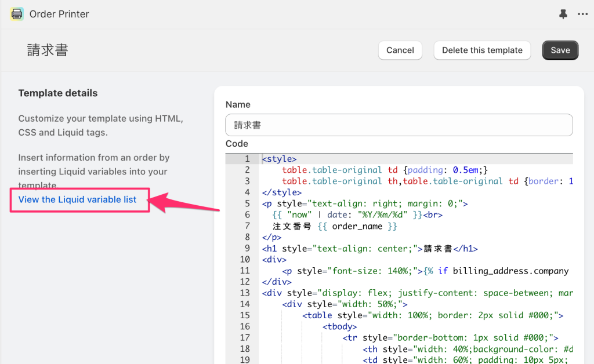594x364 pixels.
Task: Click the date filter code on line 6
Action: pyautogui.click(x=357, y=214)
